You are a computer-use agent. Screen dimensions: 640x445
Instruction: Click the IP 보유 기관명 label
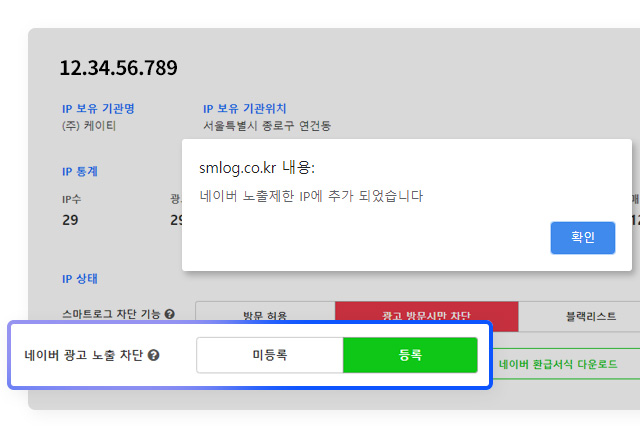point(98,109)
